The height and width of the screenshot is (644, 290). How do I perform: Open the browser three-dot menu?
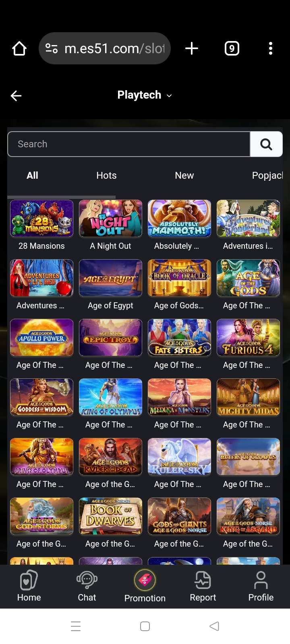pos(271,49)
